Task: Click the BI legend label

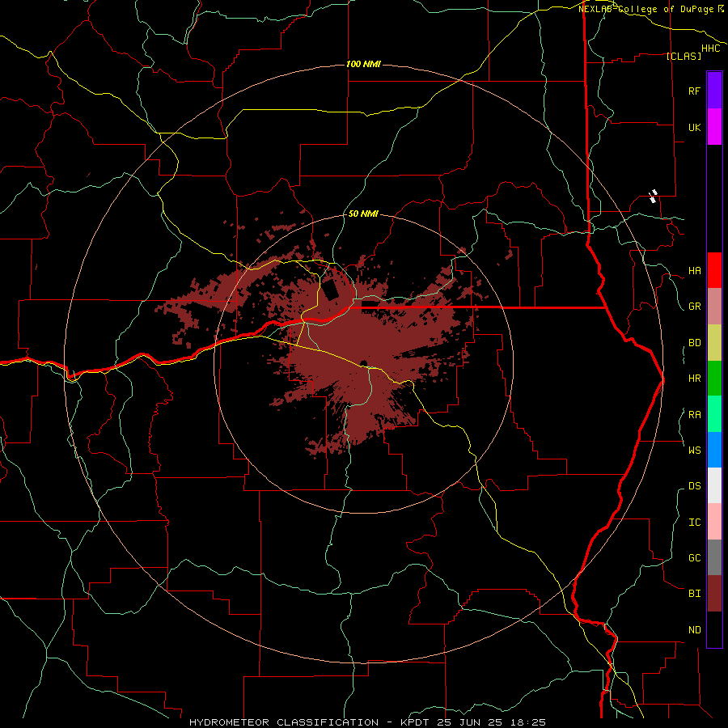Action: [x=694, y=594]
